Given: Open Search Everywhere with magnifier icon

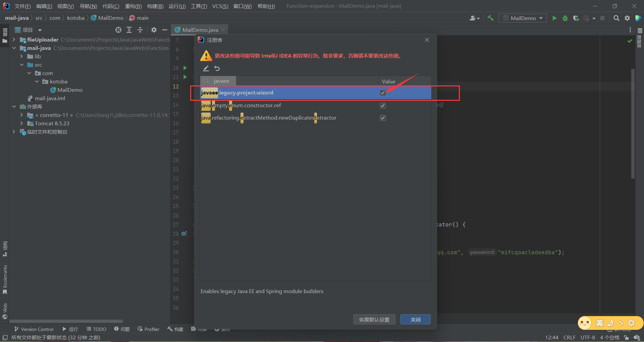Looking at the screenshot, I should click(x=616, y=18).
